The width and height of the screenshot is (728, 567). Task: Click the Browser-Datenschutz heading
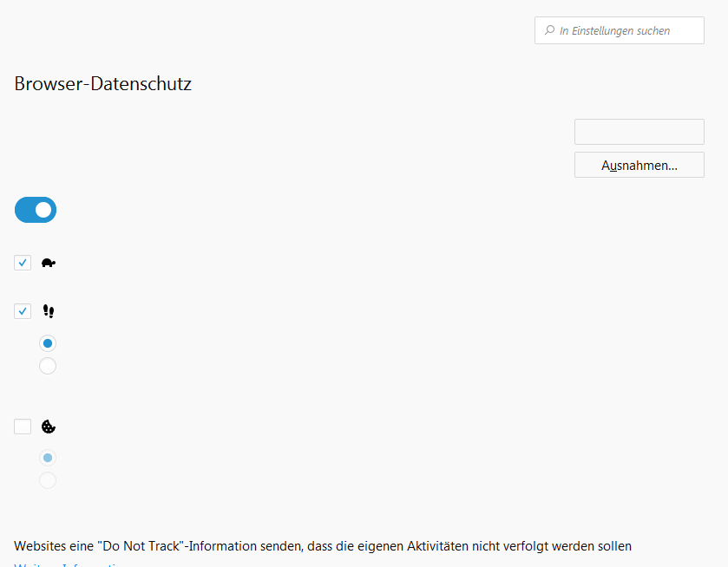point(102,84)
